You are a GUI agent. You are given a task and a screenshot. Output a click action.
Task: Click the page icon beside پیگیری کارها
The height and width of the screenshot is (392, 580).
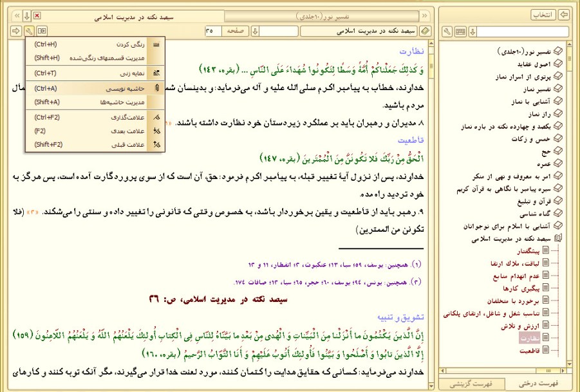(x=546, y=288)
